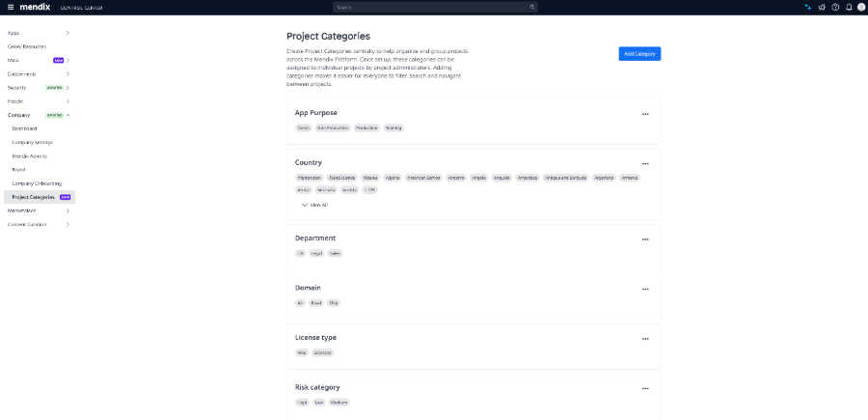Open Company Dashboard page
This screenshot has height=420, width=868.
(24, 128)
